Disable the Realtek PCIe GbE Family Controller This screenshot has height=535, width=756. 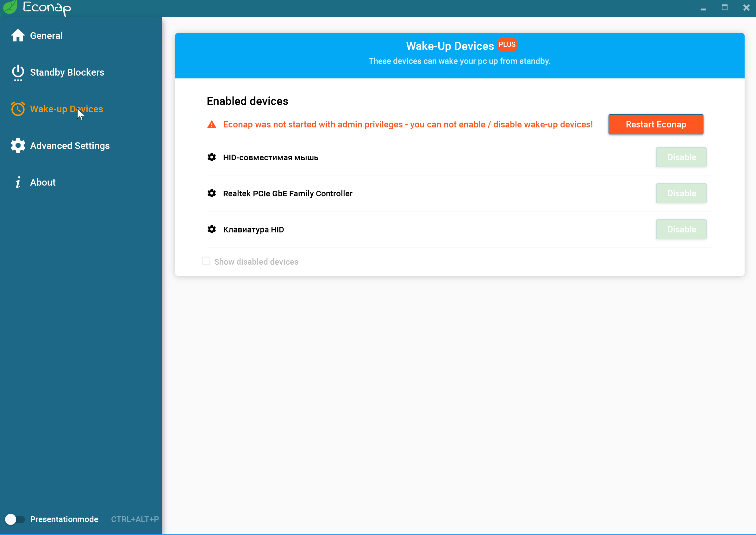click(681, 194)
